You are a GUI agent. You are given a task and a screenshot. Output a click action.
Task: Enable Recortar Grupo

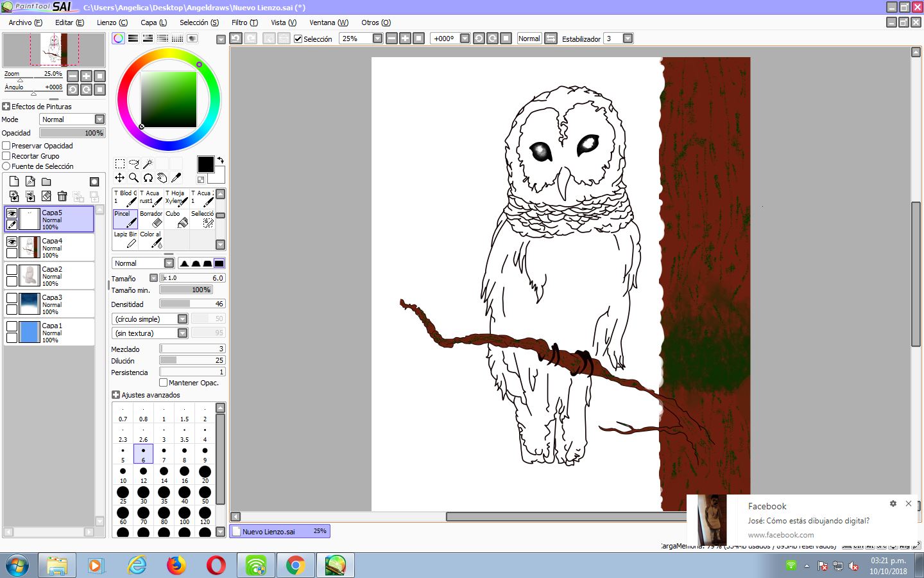click(x=6, y=156)
